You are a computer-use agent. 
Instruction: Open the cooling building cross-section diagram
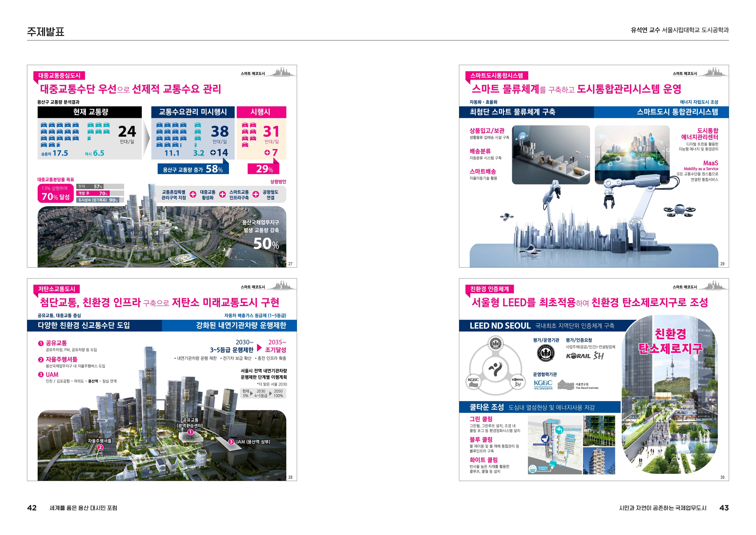(555, 445)
